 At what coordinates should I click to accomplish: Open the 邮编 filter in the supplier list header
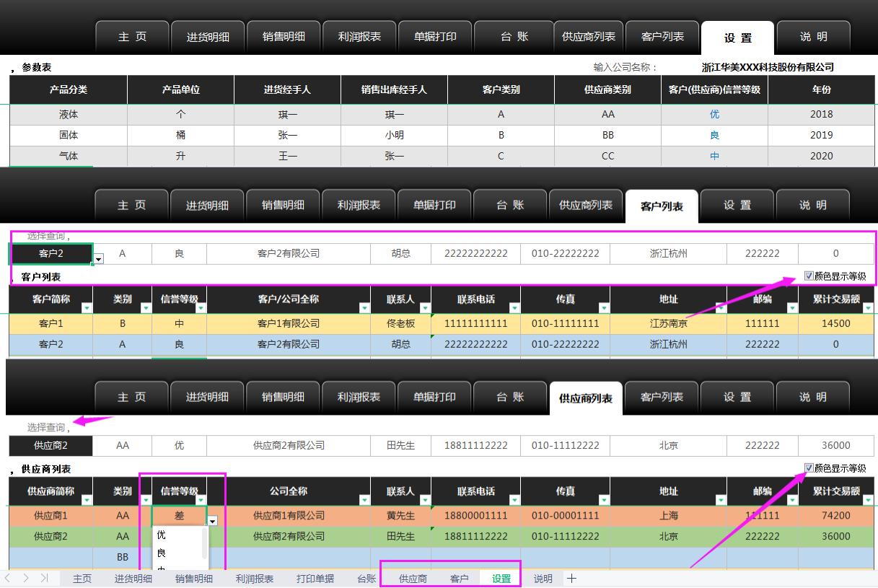tap(792, 499)
